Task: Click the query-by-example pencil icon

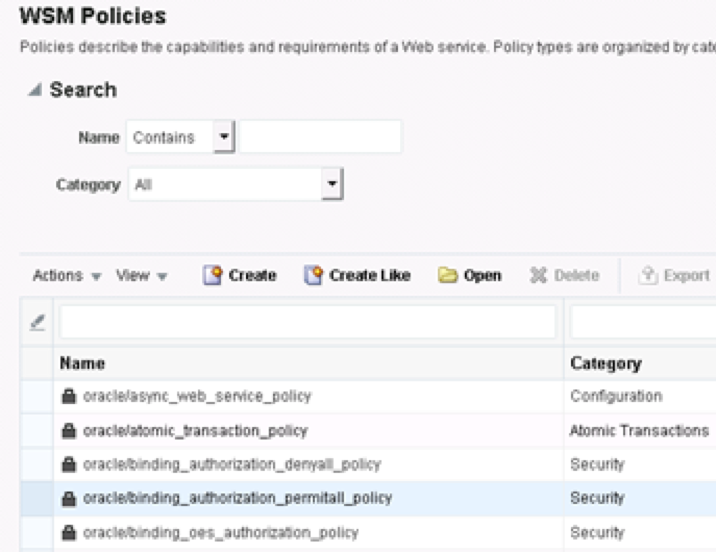Action: [37, 322]
